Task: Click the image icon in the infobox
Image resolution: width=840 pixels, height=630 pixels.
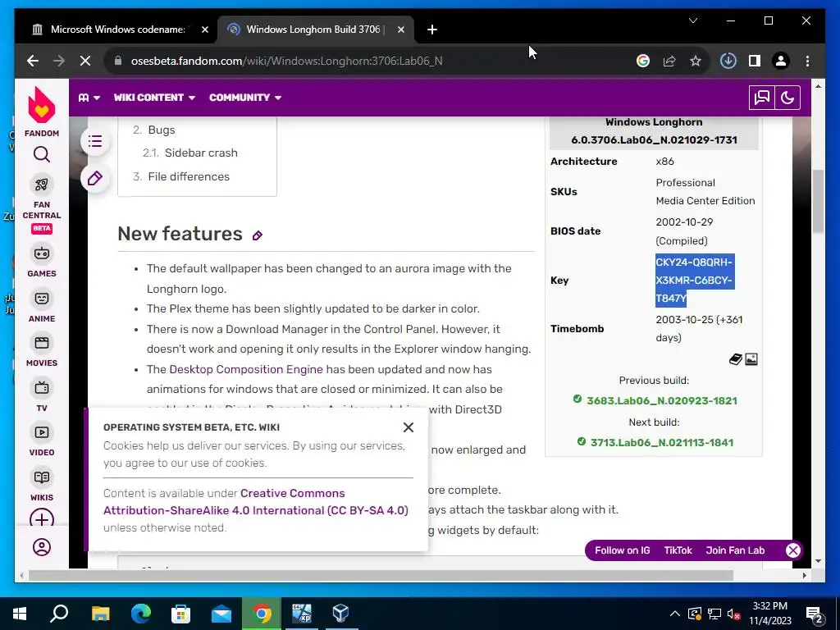Action: pyautogui.click(x=751, y=359)
